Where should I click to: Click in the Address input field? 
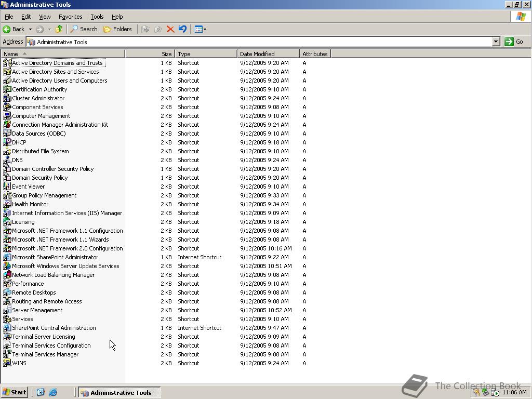260,42
